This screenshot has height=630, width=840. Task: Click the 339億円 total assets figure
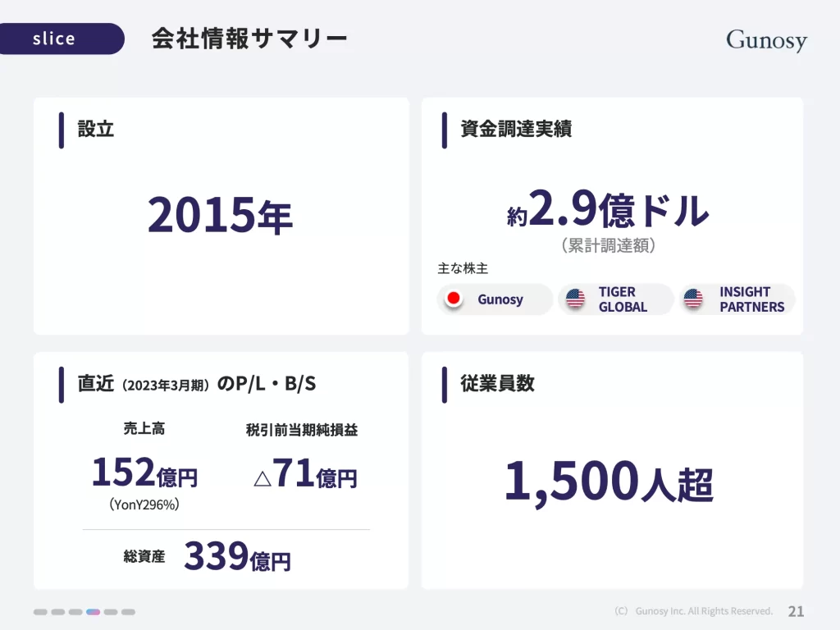click(x=237, y=558)
